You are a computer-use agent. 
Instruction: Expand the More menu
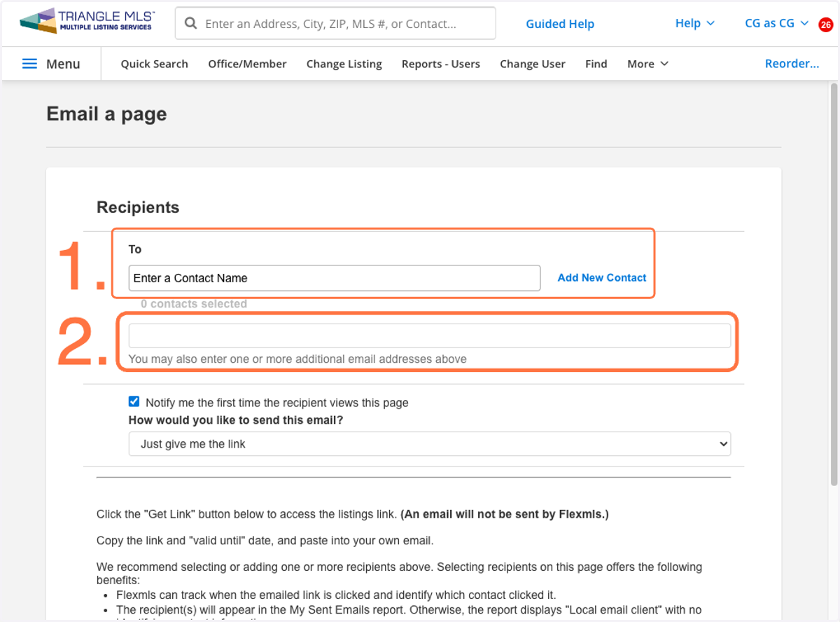tap(647, 64)
